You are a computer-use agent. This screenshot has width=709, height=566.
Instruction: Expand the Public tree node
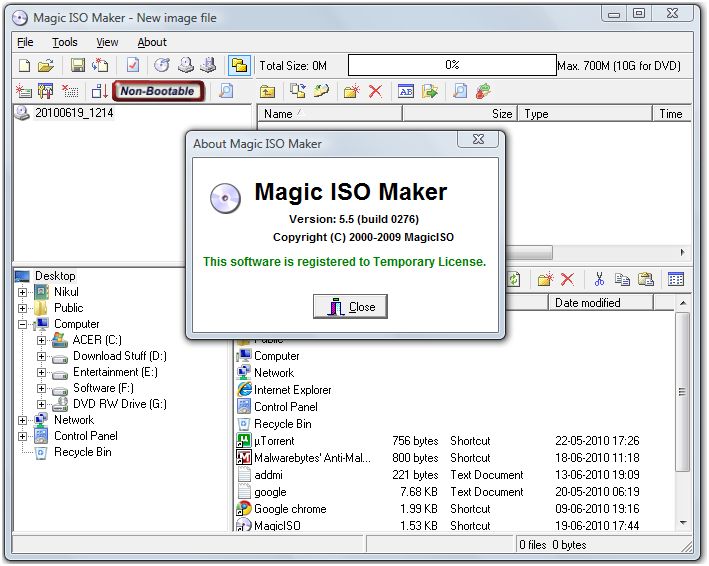(22, 308)
